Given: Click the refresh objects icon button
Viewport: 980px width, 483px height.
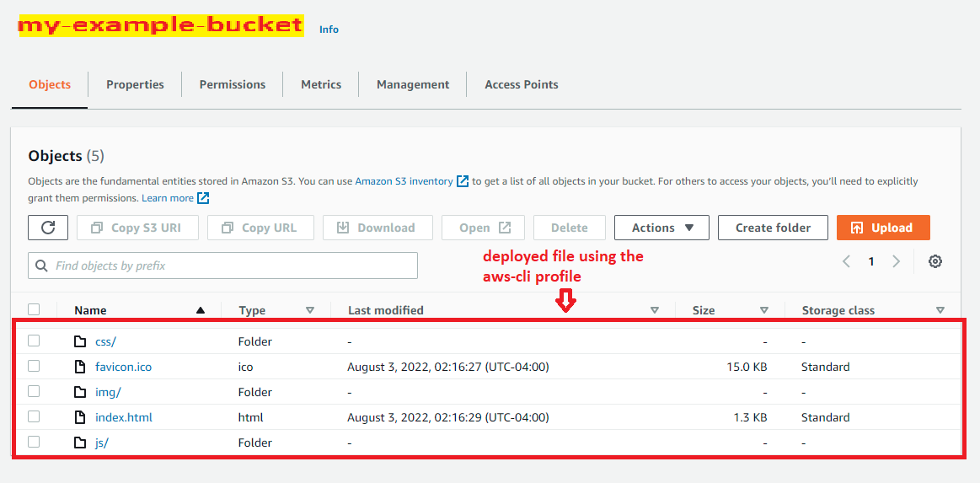Looking at the screenshot, I should coord(48,228).
